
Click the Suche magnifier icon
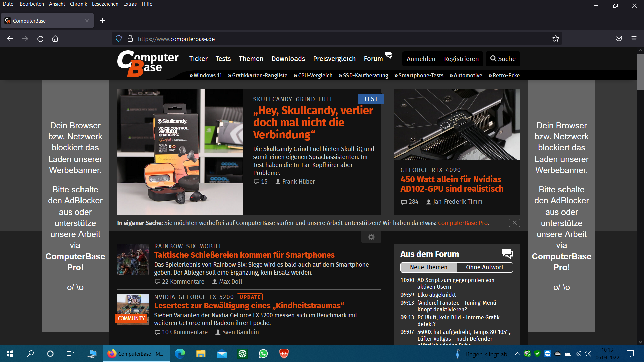coord(493,59)
